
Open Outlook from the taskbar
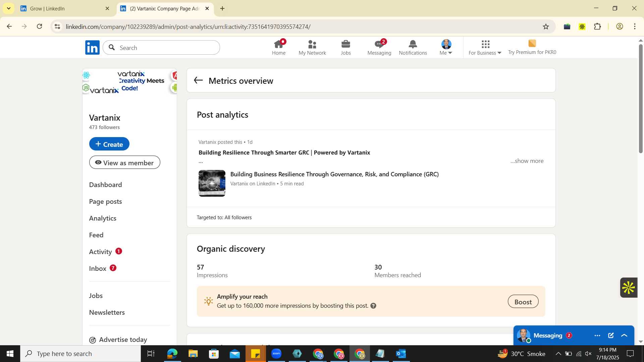tap(401, 354)
